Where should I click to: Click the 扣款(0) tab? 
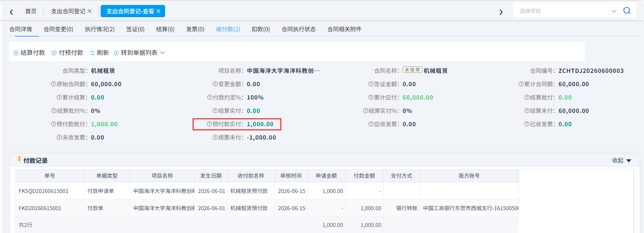(261, 29)
